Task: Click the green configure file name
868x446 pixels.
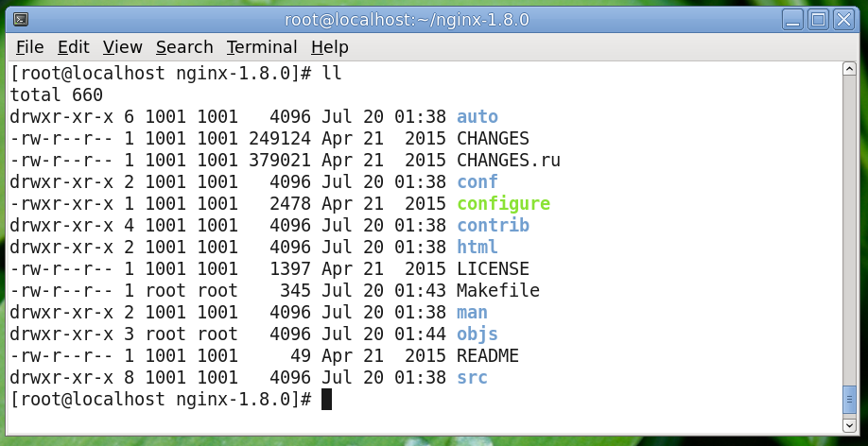Action: 503,204
